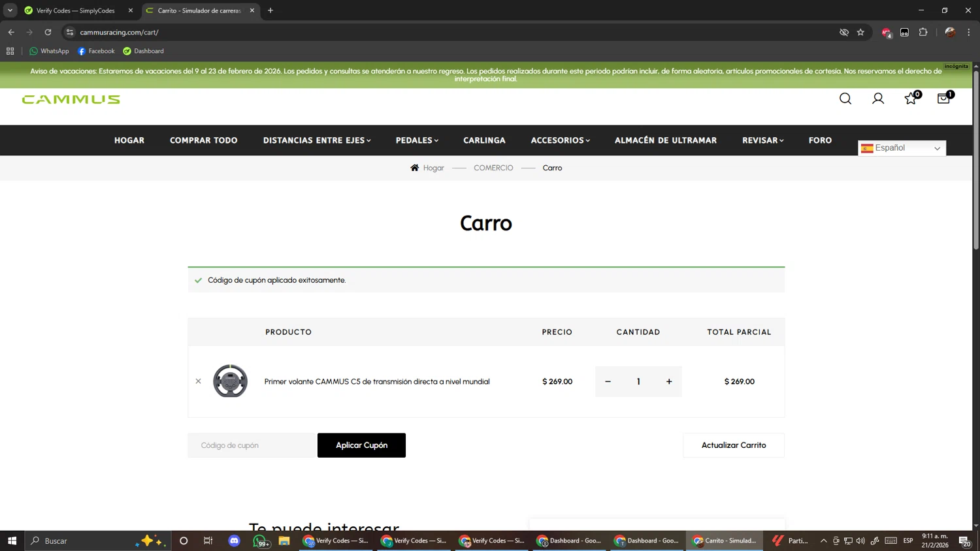Go to HOGAR in the navigation
The image size is (980, 551).
click(x=129, y=140)
